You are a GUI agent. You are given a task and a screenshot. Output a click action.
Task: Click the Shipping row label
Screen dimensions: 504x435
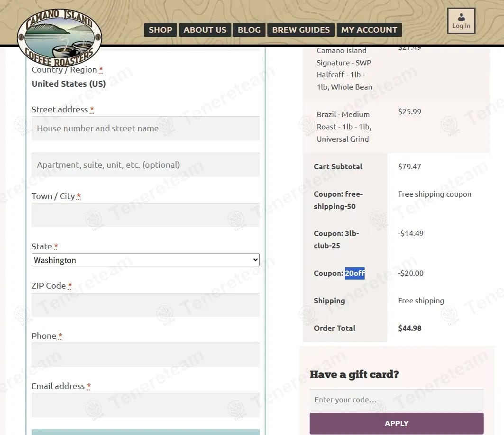[x=329, y=301]
